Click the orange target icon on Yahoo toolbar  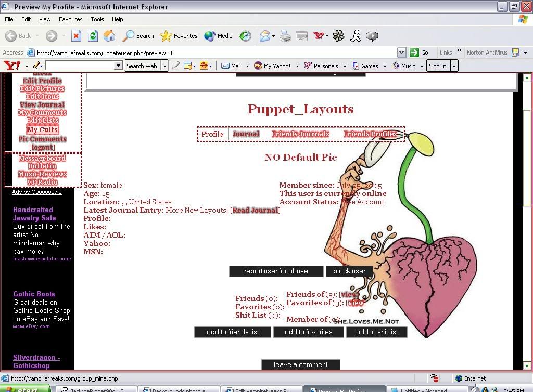204,66
